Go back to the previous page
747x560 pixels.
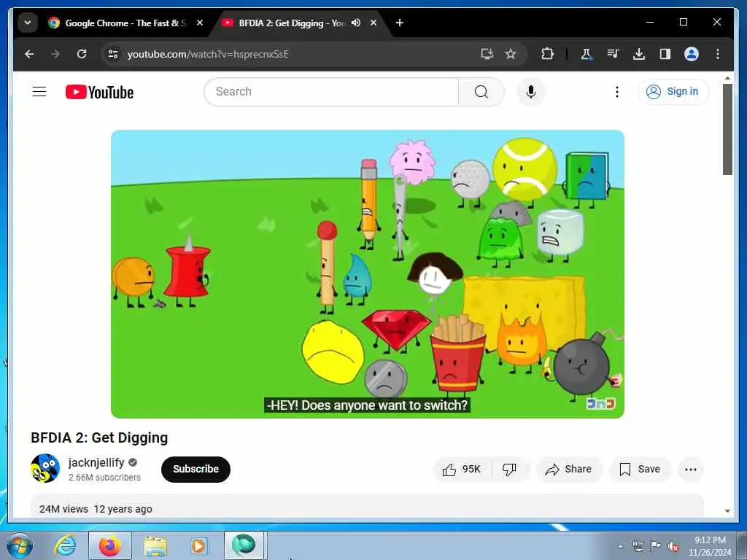[x=29, y=54]
